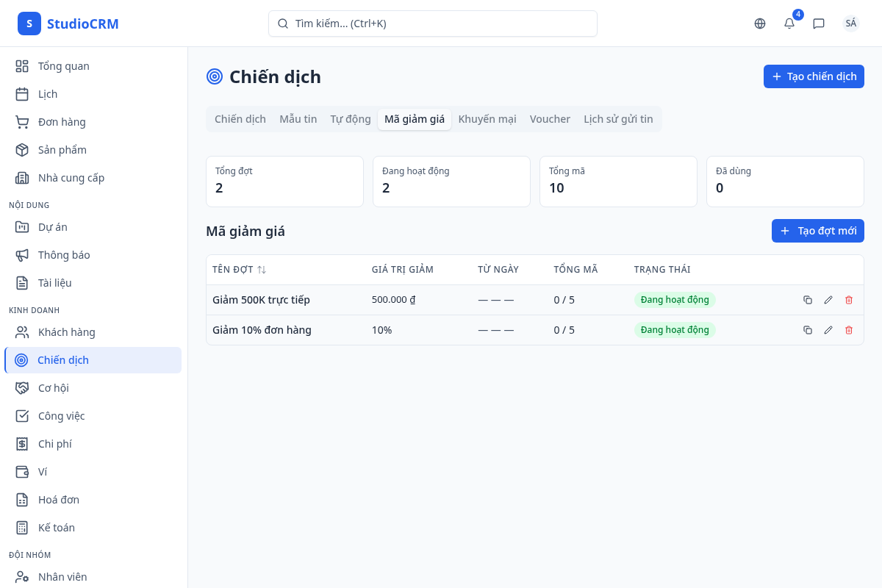Select the Lịch sử gửi tin tab
This screenshot has height=588, width=882.
(x=618, y=119)
